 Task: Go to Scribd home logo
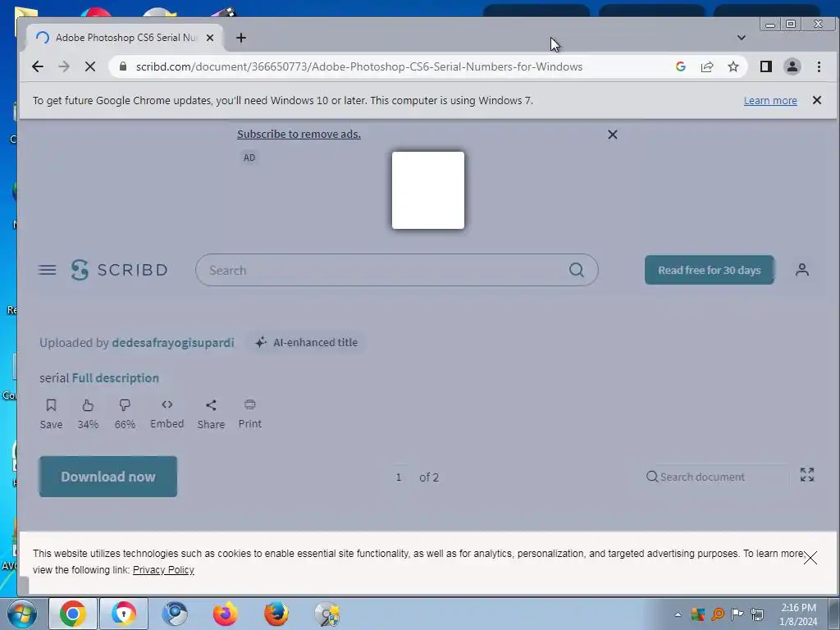(119, 269)
